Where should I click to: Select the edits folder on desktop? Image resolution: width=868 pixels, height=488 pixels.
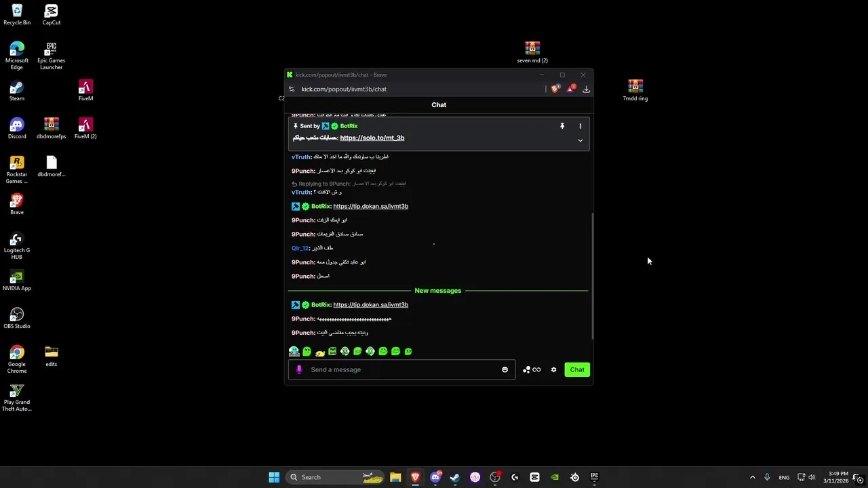[52, 357]
